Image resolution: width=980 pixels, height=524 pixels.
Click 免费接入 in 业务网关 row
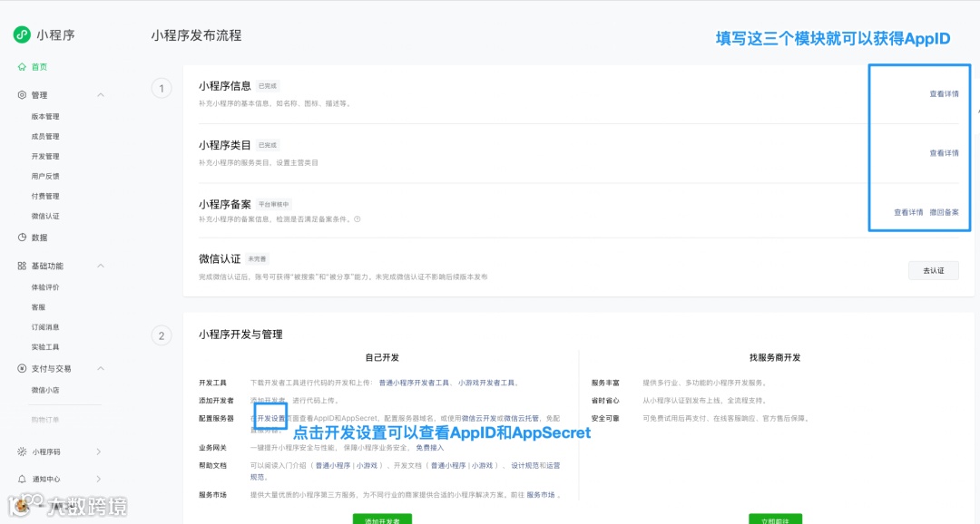429,448
